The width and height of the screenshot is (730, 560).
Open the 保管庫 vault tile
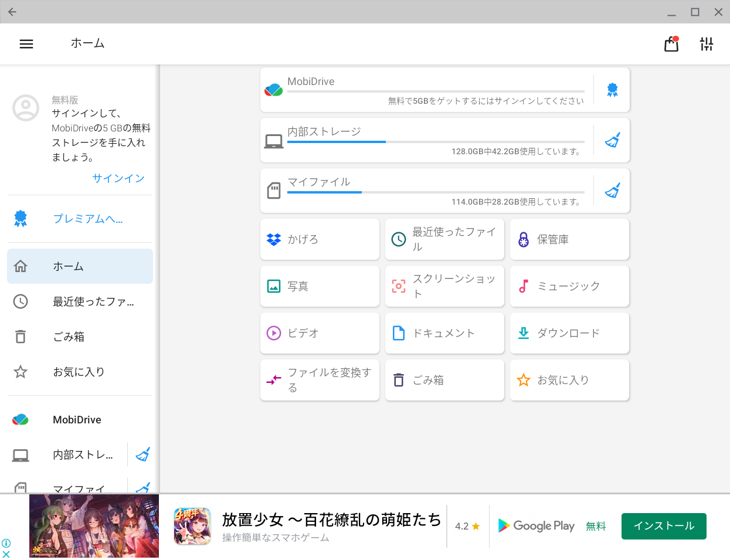(569, 239)
